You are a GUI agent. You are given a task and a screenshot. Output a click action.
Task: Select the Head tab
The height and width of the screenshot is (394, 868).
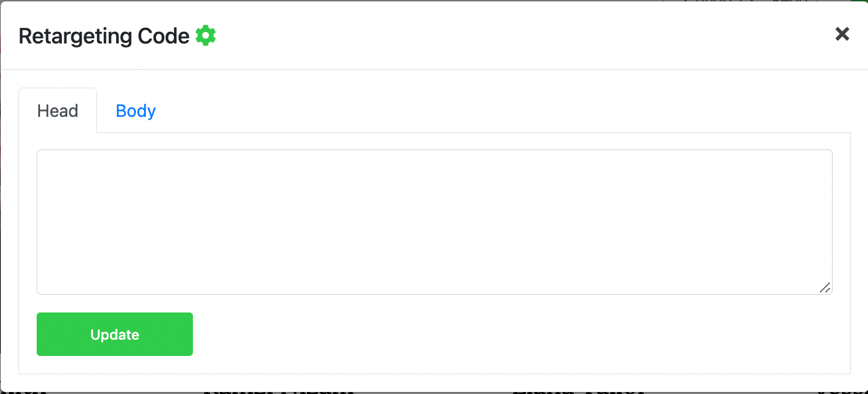pyautogui.click(x=58, y=111)
